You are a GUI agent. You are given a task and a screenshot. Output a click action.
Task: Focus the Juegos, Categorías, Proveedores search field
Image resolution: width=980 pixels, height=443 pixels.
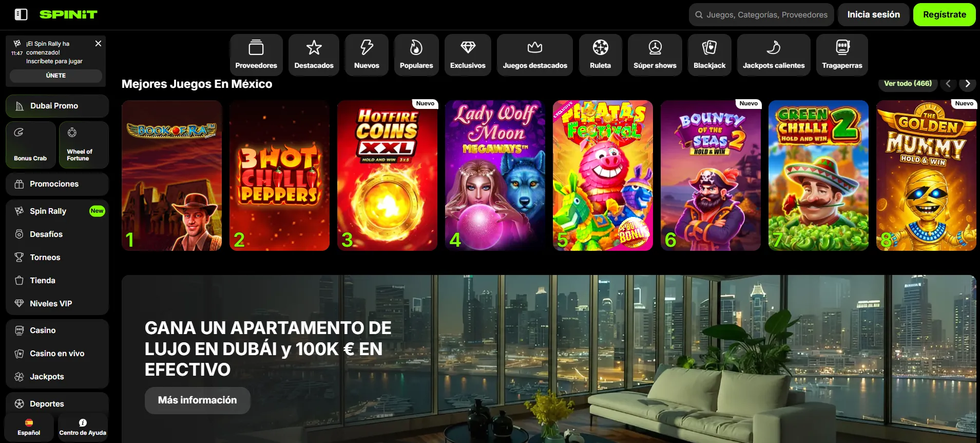coord(761,15)
